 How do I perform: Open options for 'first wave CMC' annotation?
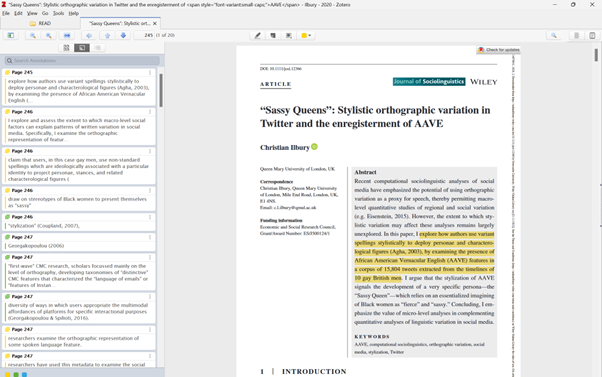[x=150, y=257]
